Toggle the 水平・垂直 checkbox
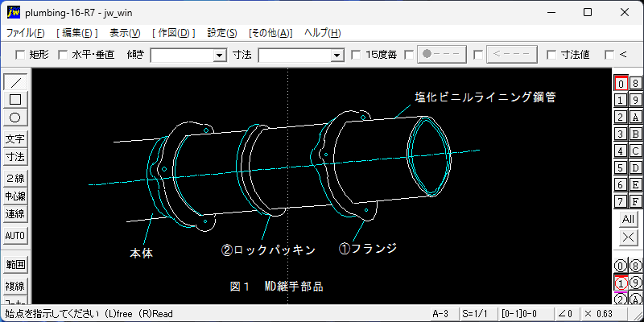This screenshot has height=322, width=644. pos(63,55)
